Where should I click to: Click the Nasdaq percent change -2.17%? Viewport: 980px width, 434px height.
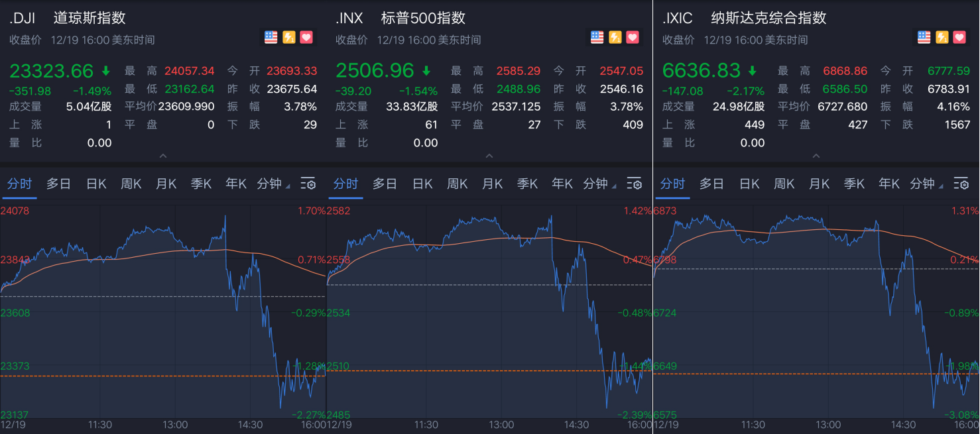745,91
